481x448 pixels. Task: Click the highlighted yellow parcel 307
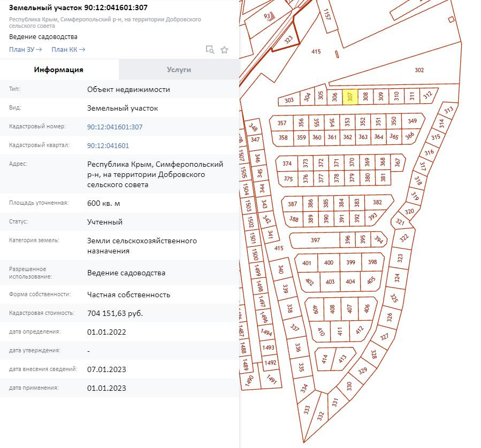click(x=350, y=97)
